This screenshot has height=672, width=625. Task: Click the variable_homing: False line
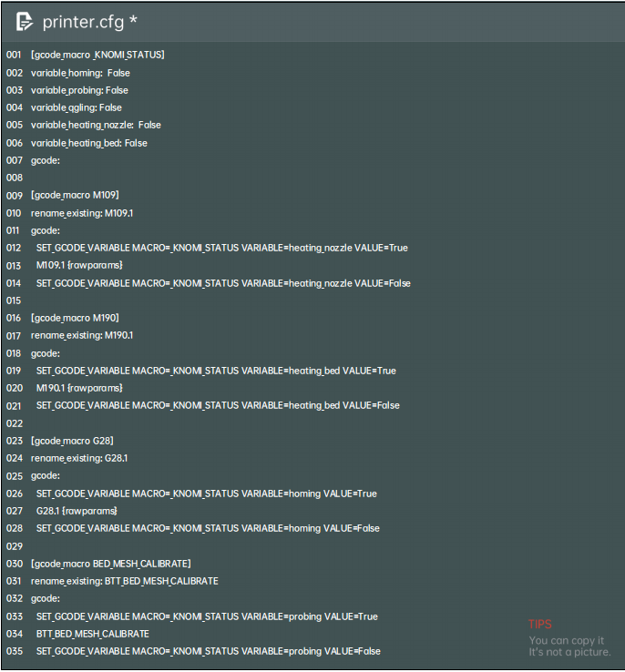(80, 73)
